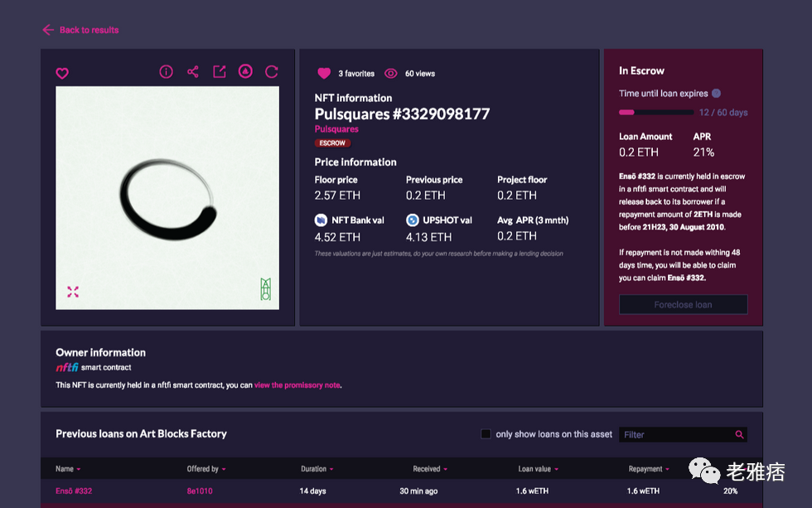Viewport: 812px width, 508px height.
Task: Click the 2.57 ETH floor price value
Action: [x=337, y=196]
